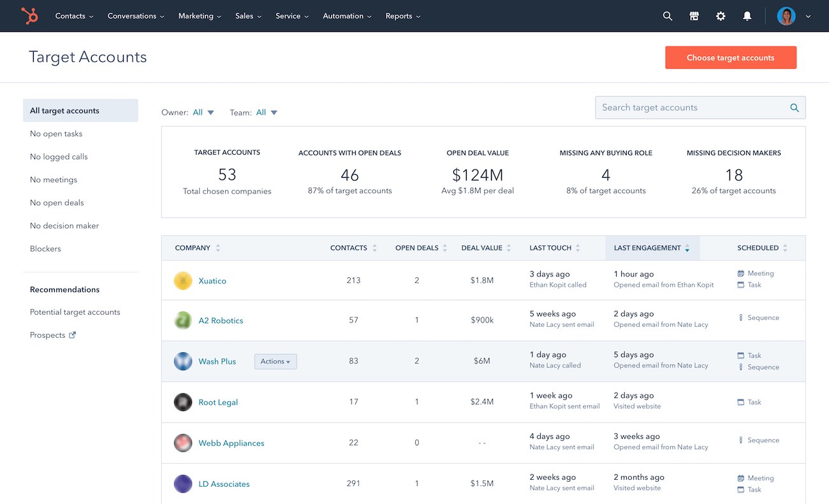
Task: Open the HubSpot sprocket home logo
Action: point(29,16)
